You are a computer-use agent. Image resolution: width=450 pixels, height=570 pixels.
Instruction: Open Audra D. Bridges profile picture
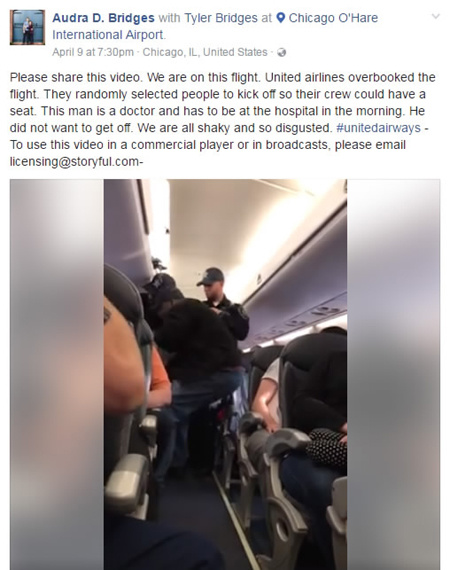pyautogui.click(x=27, y=27)
